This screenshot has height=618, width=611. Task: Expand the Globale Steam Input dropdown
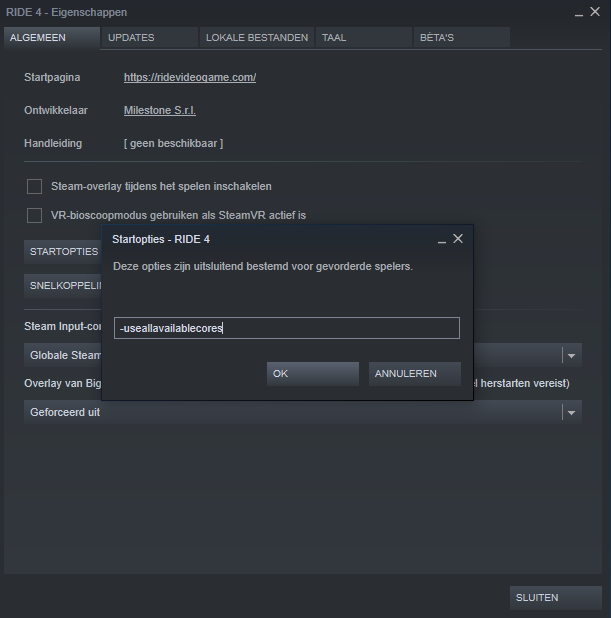click(x=571, y=356)
